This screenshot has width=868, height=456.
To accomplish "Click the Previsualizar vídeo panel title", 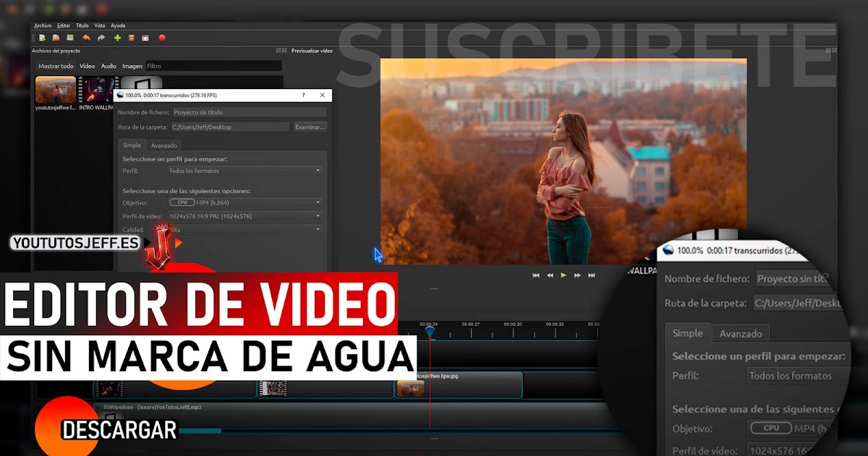I will [x=312, y=51].
